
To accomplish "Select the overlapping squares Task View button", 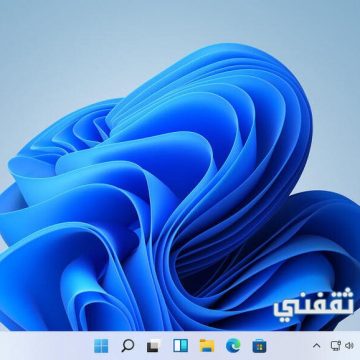I will [x=154, y=346].
